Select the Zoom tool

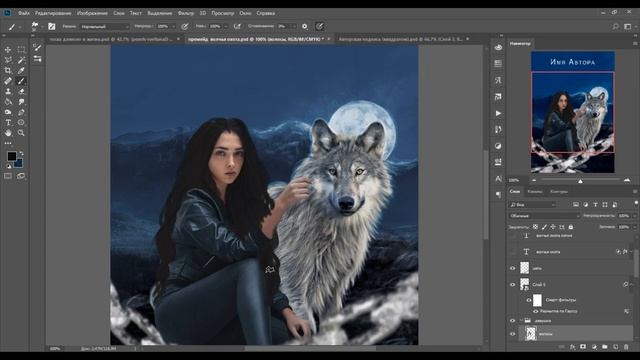pos(21,133)
